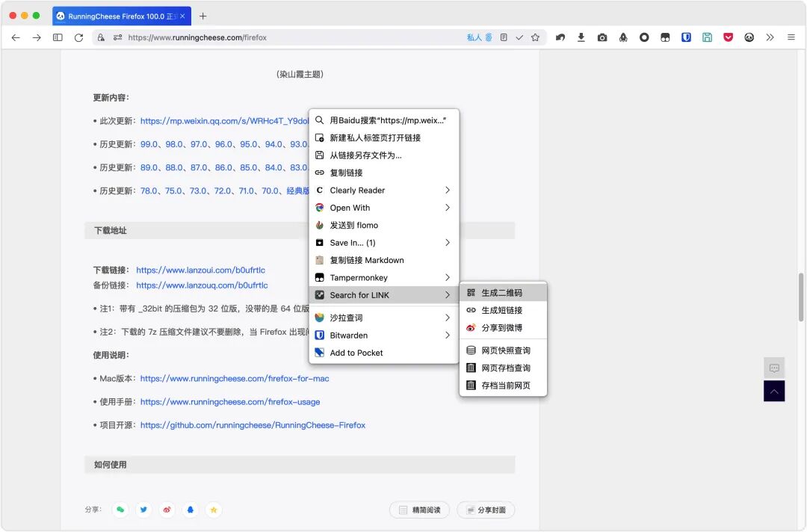Open link in new private tab
Image resolution: width=807 pixels, height=532 pixels.
coord(383,138)
